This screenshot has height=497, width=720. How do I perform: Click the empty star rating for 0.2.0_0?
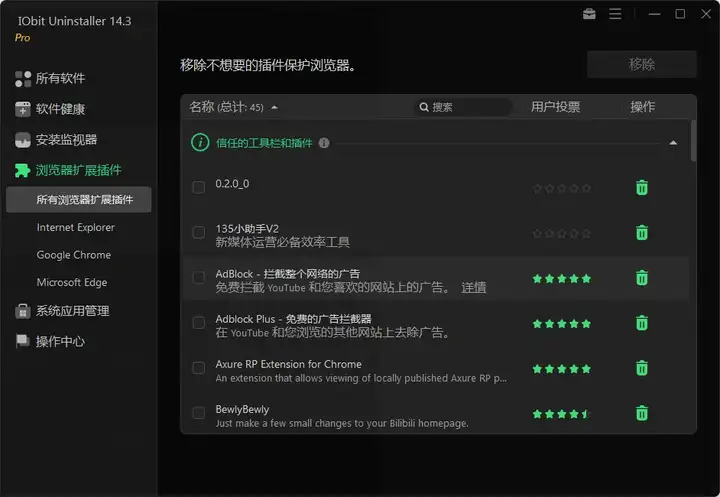coord(562,188)
